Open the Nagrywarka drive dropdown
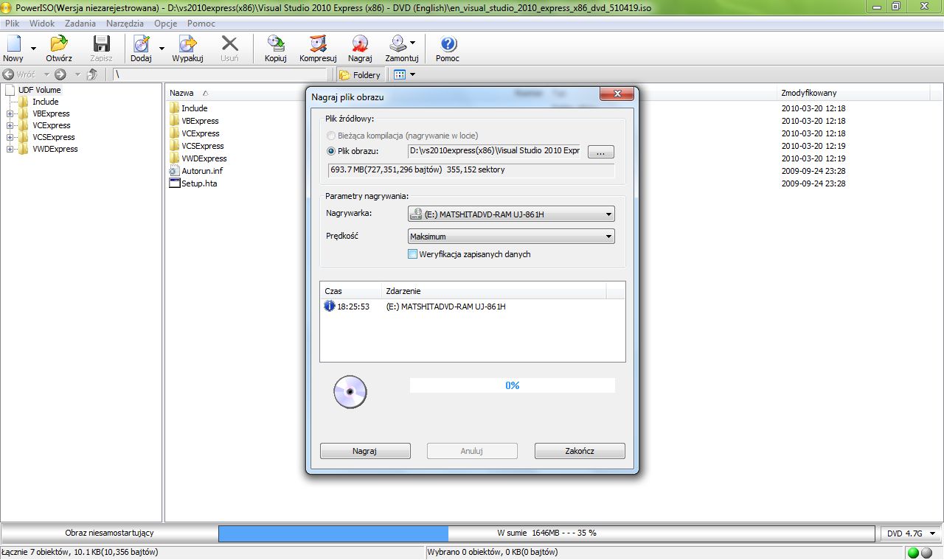944x560 pixels. (511, 214)
